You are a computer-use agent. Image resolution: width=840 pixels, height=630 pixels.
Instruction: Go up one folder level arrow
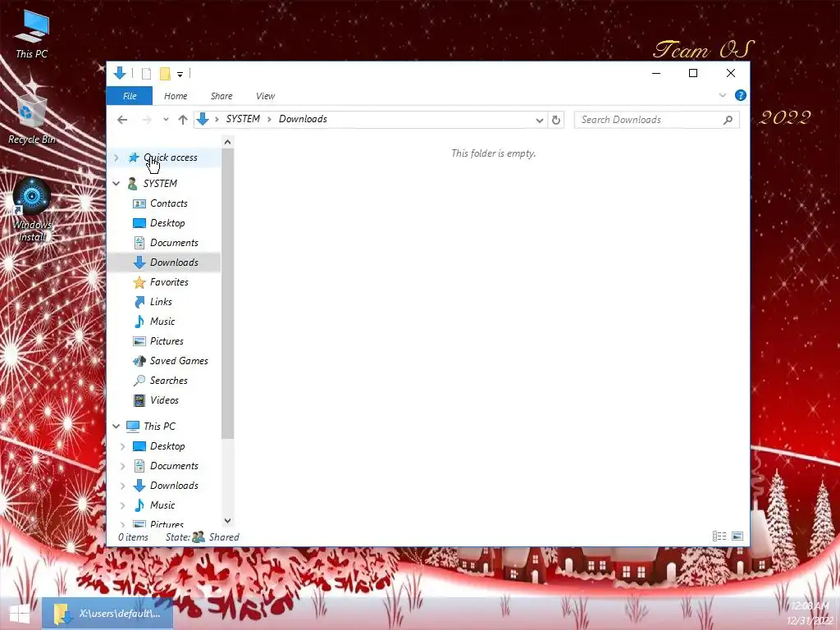183,120
